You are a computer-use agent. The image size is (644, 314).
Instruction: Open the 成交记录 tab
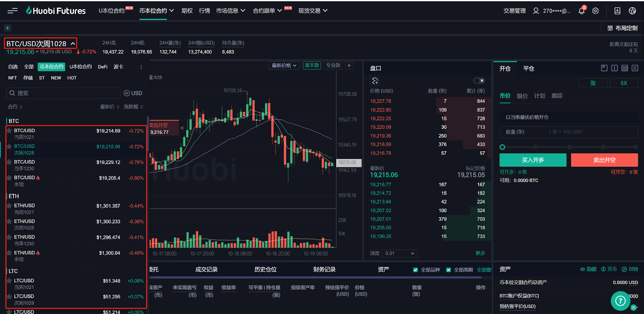206,269
